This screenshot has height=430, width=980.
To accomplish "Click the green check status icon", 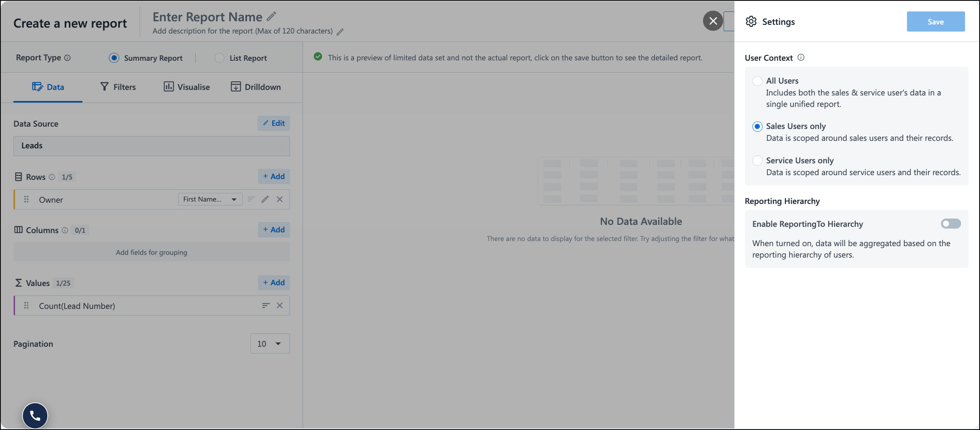I will tap(318, 57).
